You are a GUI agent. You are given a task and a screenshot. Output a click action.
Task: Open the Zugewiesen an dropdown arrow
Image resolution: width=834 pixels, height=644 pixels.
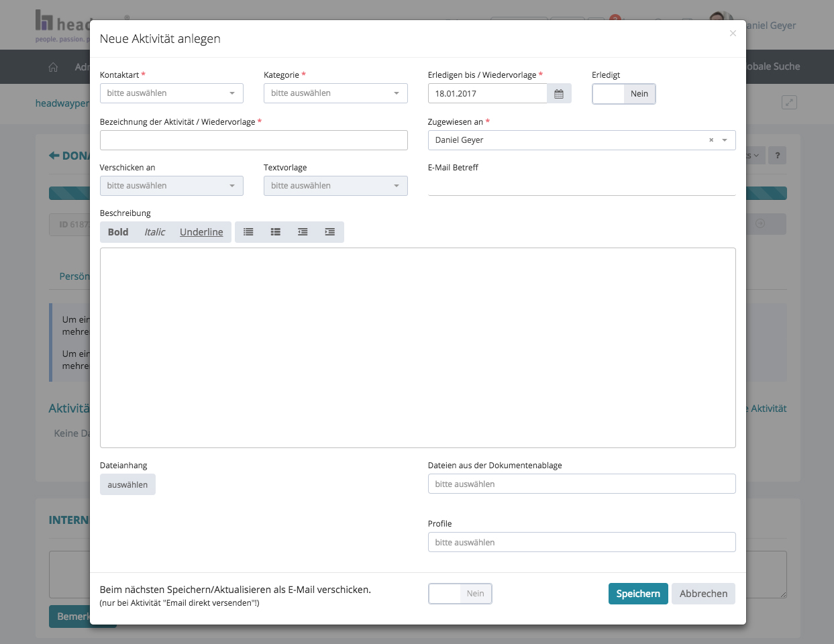pyautogui.click(x=725, y=140)
